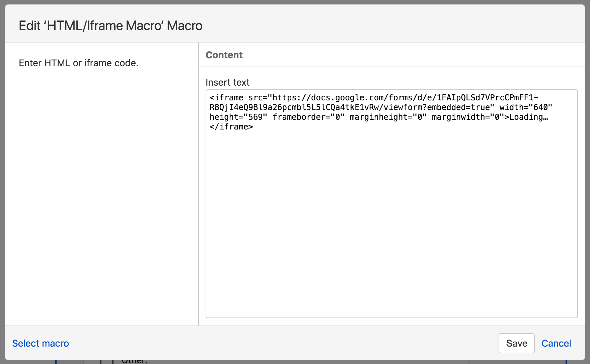The image size is (590, 364).
Task: Place cursor on closing </iframe> tag
Action: tap(231, 127)
